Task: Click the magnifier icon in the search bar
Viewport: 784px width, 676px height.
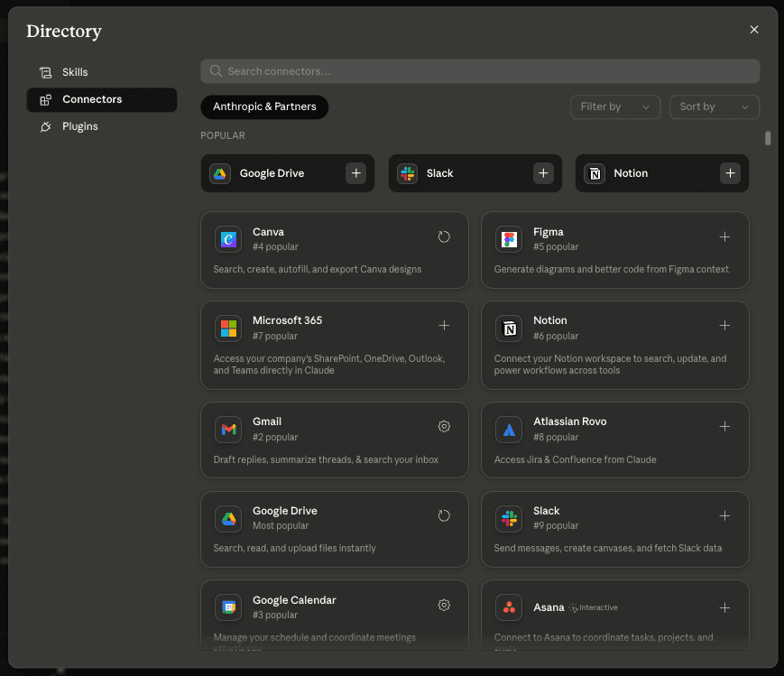Action: [x=216, y=71]
